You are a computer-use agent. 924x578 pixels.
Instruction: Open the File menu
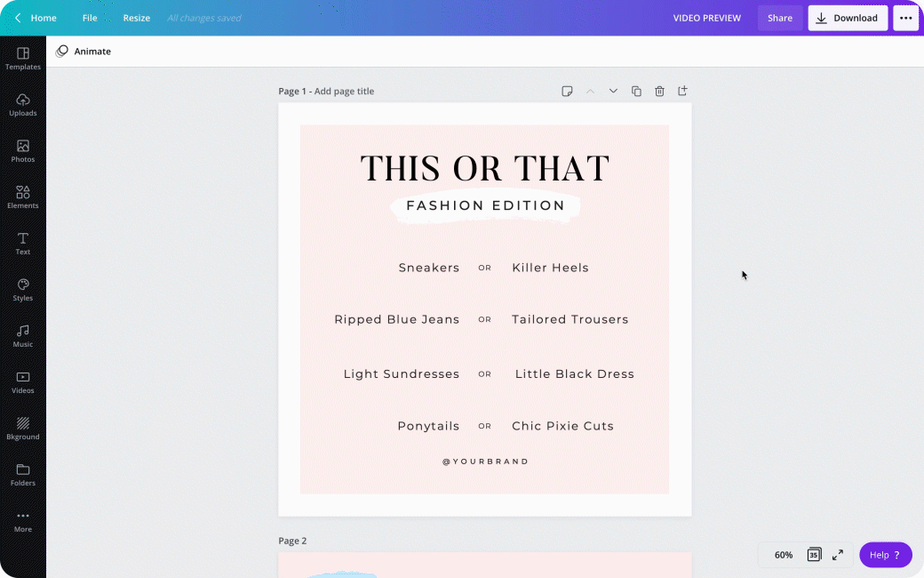pyautogui.click(x=90, y=18)
